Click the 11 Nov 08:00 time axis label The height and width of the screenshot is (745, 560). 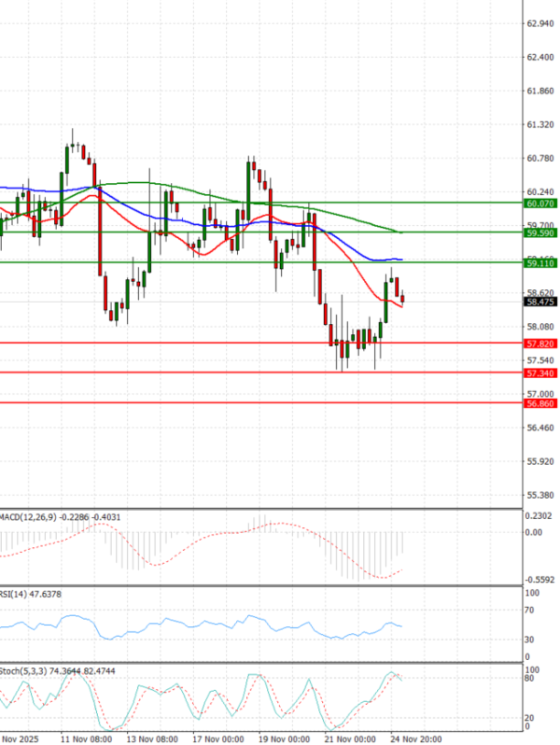pos(87,737)
